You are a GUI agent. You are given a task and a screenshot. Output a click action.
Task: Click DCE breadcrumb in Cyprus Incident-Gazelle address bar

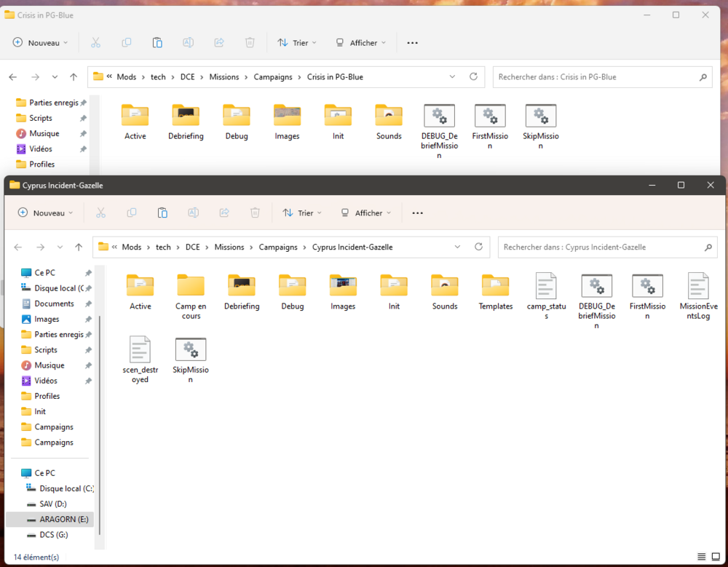coord(193,247)
